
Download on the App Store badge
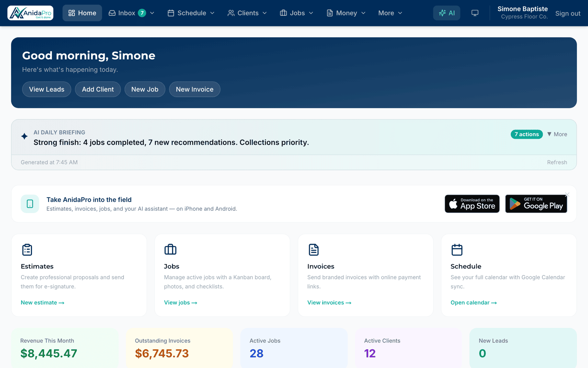[472, 204]
